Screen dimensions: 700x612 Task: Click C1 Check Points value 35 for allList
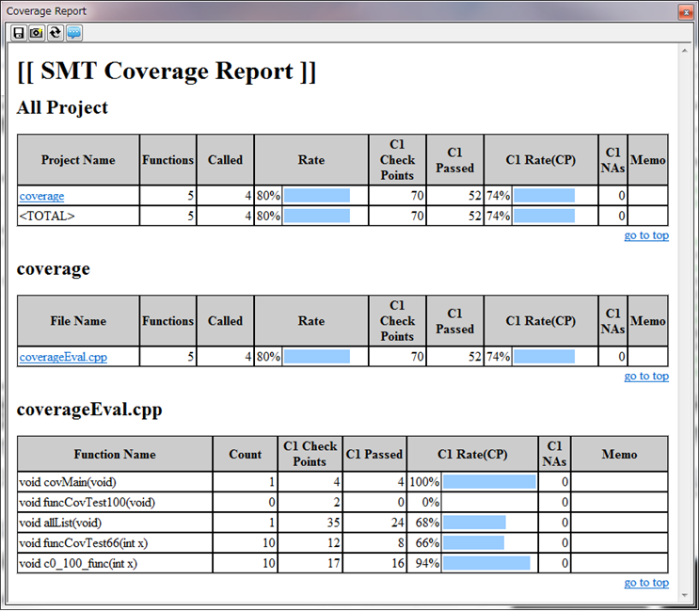click(x=333, y=523)
